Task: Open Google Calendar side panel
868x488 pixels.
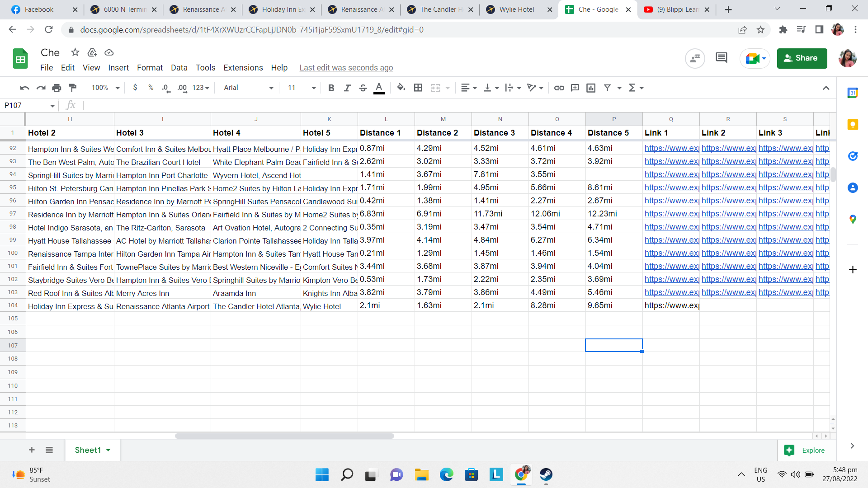Action: tap(853, 93)
